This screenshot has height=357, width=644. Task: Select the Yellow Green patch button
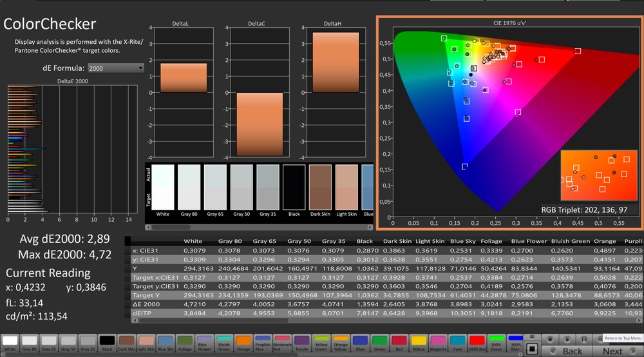tap(321, 343)
